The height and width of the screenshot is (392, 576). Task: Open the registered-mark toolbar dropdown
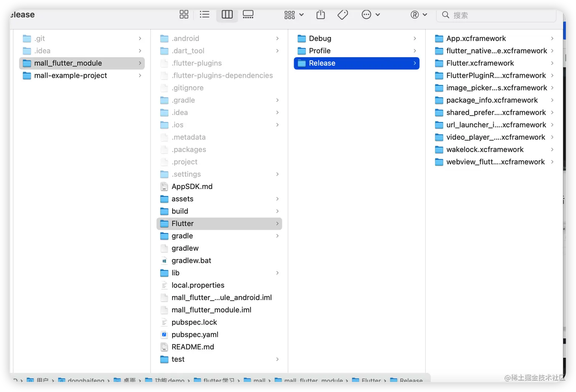[419, 15]
